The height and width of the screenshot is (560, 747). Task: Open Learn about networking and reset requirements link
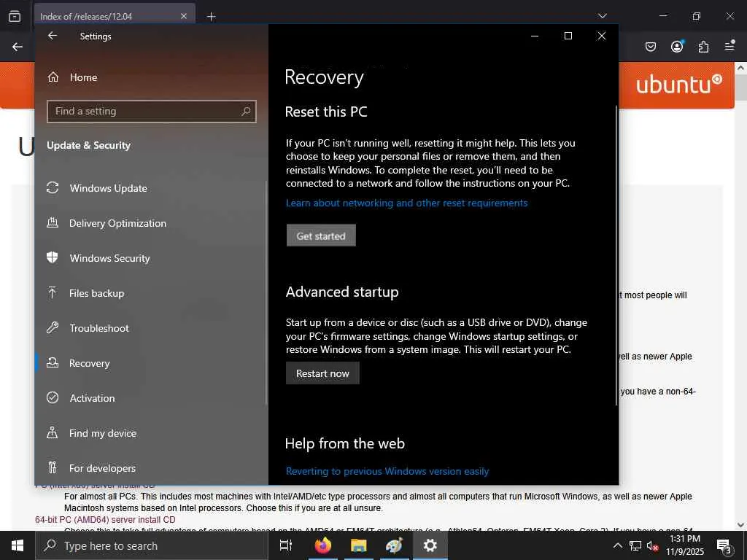[x=406, y=203]
